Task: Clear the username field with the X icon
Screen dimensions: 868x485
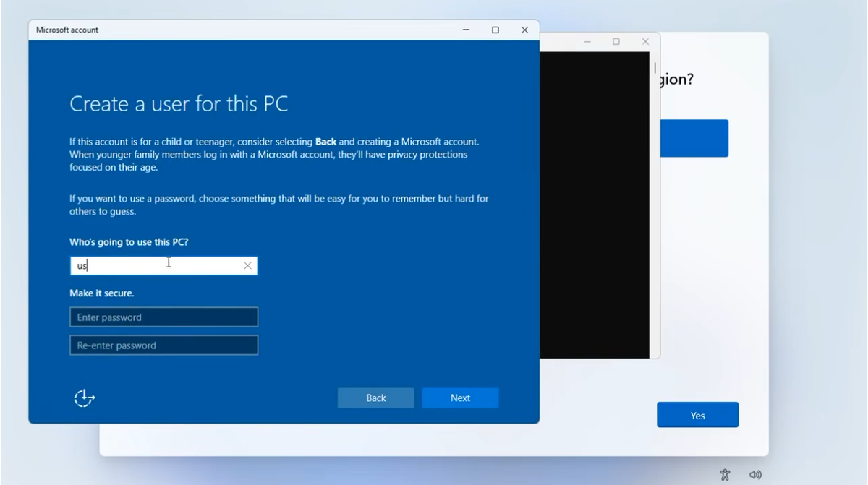Action: coord(247,266)
